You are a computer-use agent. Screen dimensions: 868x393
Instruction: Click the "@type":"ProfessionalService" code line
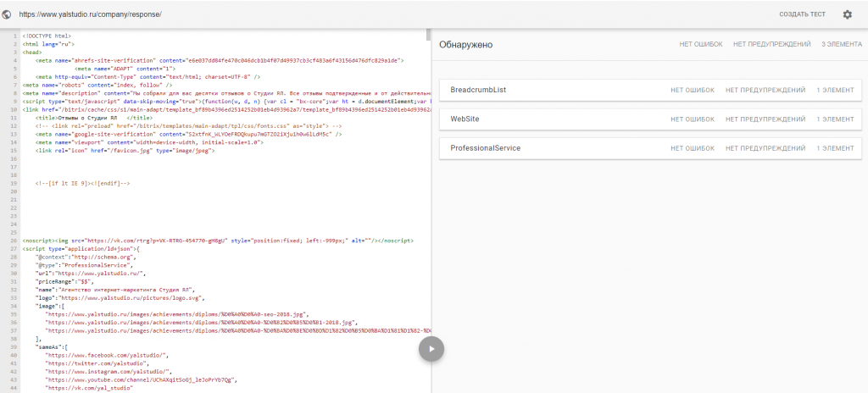84,266
